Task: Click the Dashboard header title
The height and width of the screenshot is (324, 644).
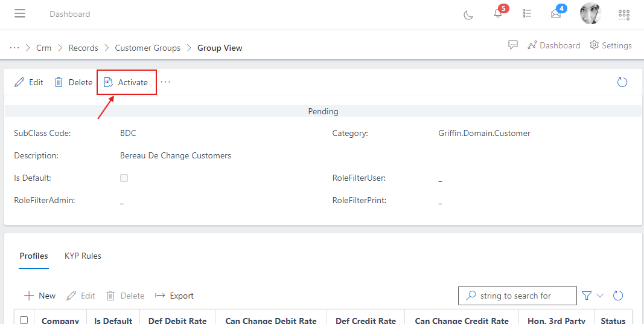Action: point(70,14)
